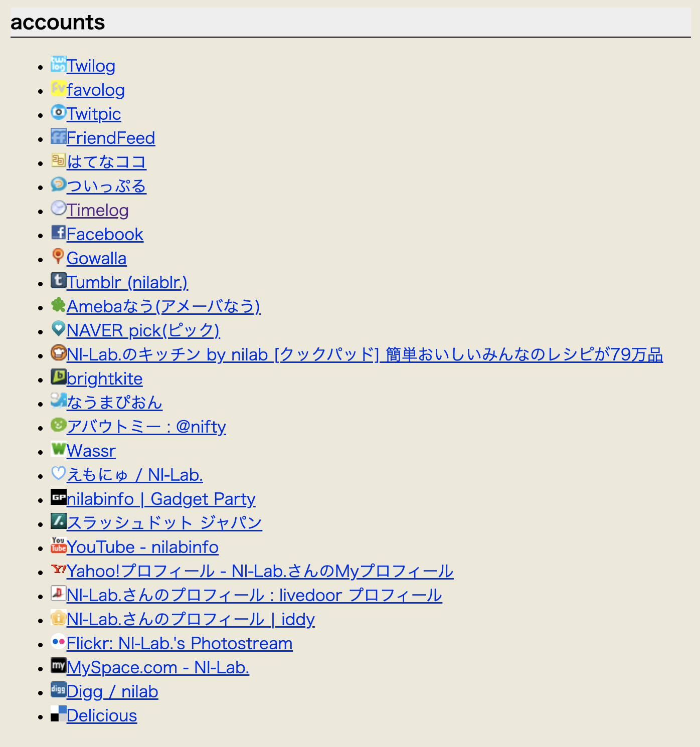Click the Digg logo icon

coord(58,690)
